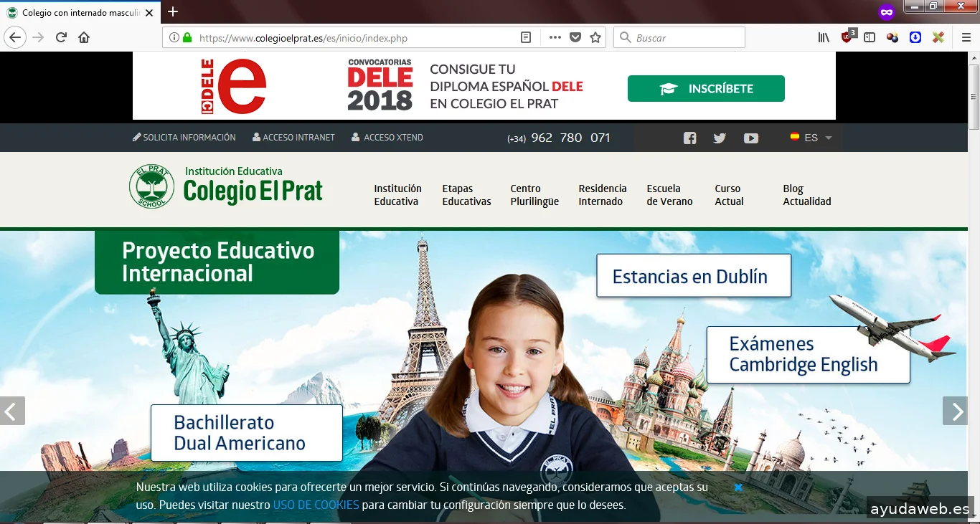
Task: Toggle reader view in the address bar
Action: [526, 38]
